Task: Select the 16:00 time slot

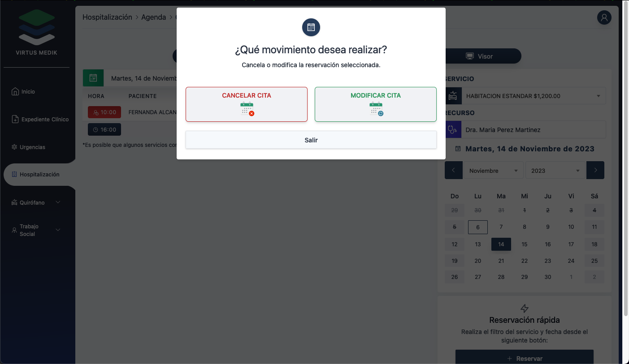Action: [x=104, y=130]
